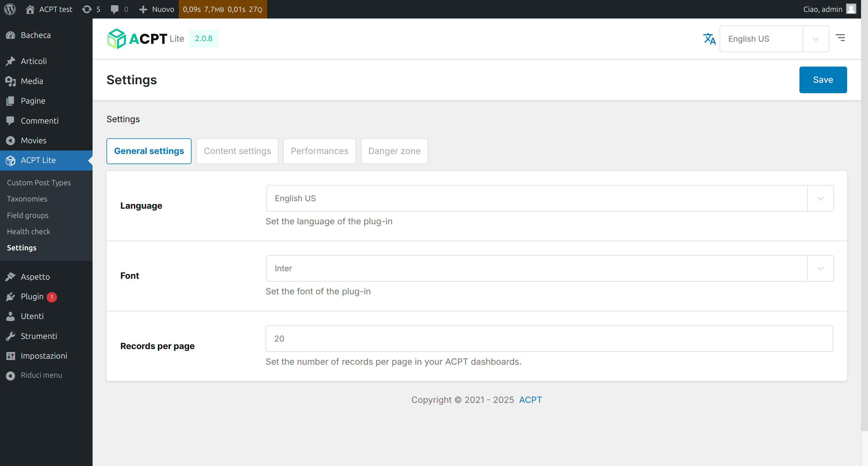Open Field groups submenu item

click(x=27, y=215)
